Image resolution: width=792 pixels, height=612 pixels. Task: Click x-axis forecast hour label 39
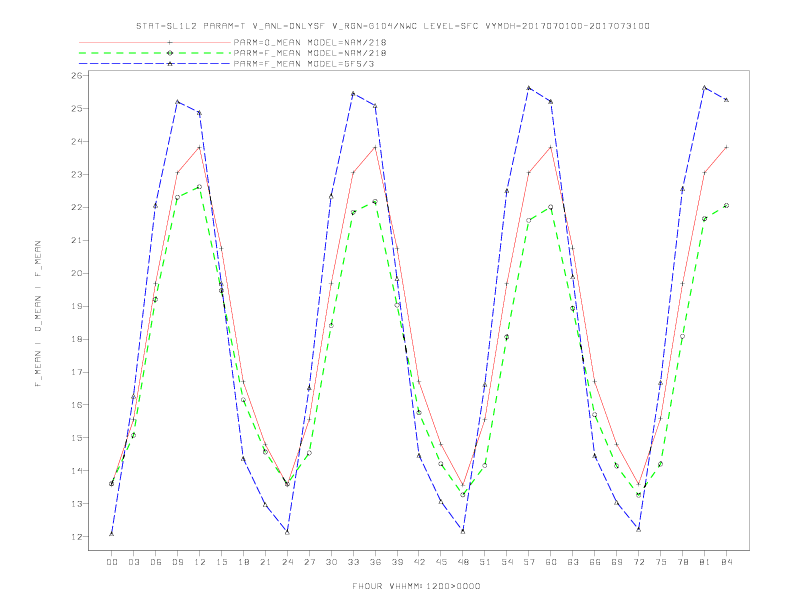tap(397, 562)
